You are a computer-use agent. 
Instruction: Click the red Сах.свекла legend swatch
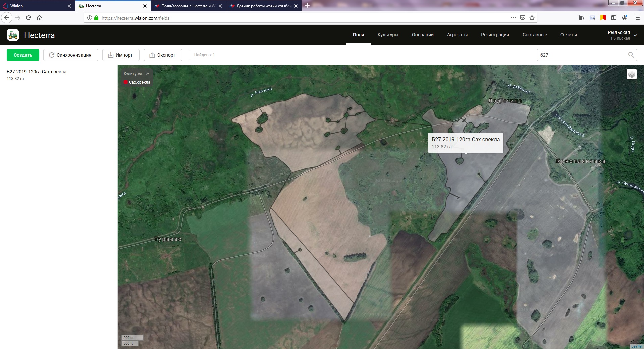click(126, 82)
